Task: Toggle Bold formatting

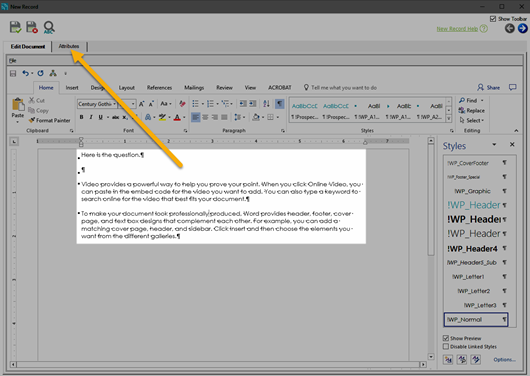Action: point(81,117)
